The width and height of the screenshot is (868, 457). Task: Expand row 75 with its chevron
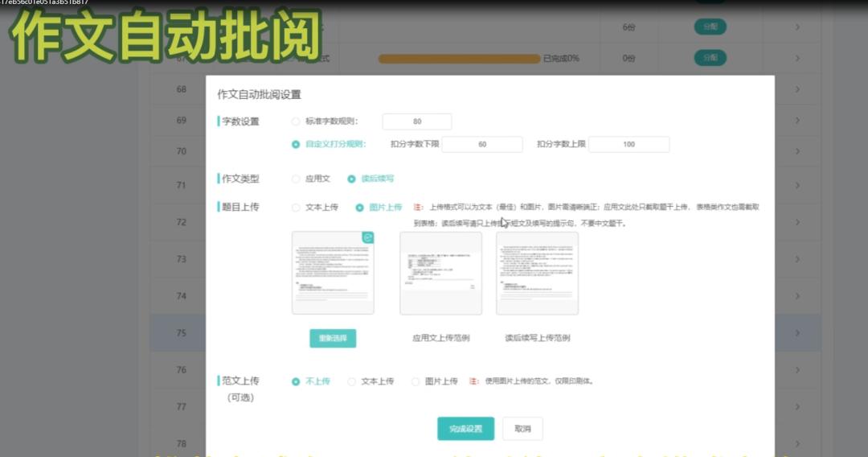tap(798, 333)
